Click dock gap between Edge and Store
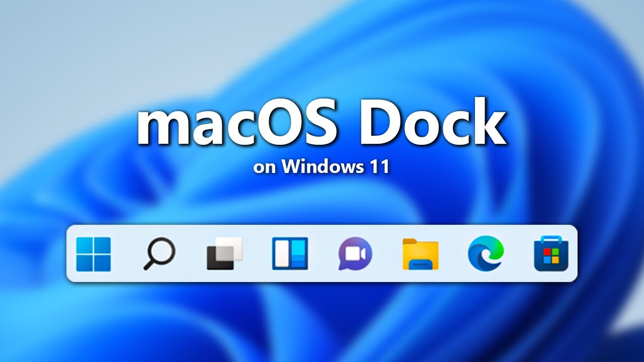 (519, 254)
